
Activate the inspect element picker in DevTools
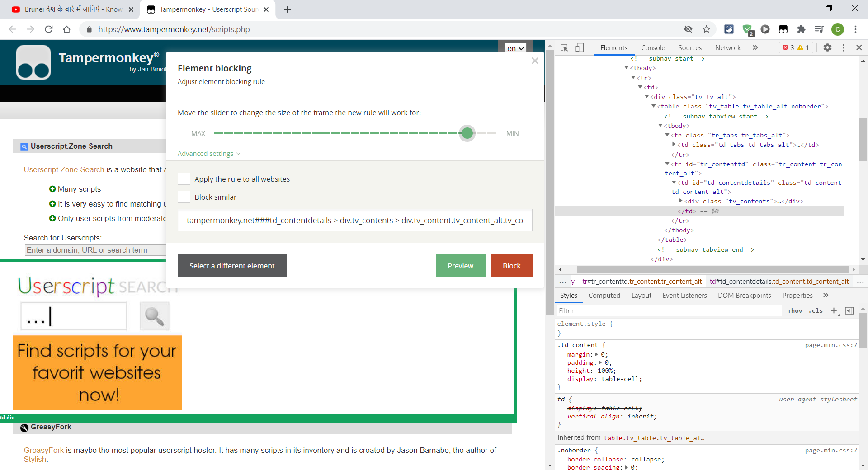[x=564, y=47]
